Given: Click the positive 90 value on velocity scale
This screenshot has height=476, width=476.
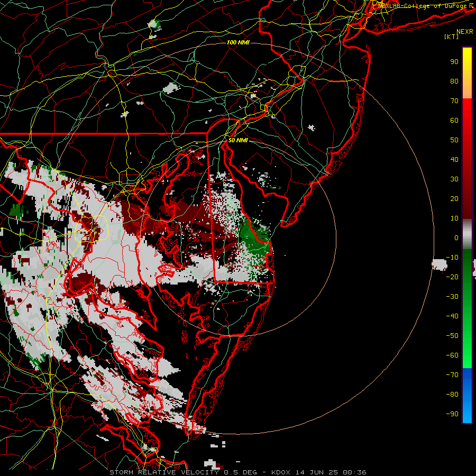Looking at the screenshot, I should [x=454, y=62].
